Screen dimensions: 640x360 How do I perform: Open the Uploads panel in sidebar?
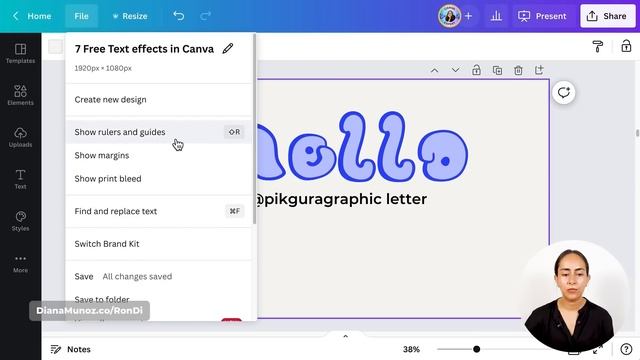(20, 138)
